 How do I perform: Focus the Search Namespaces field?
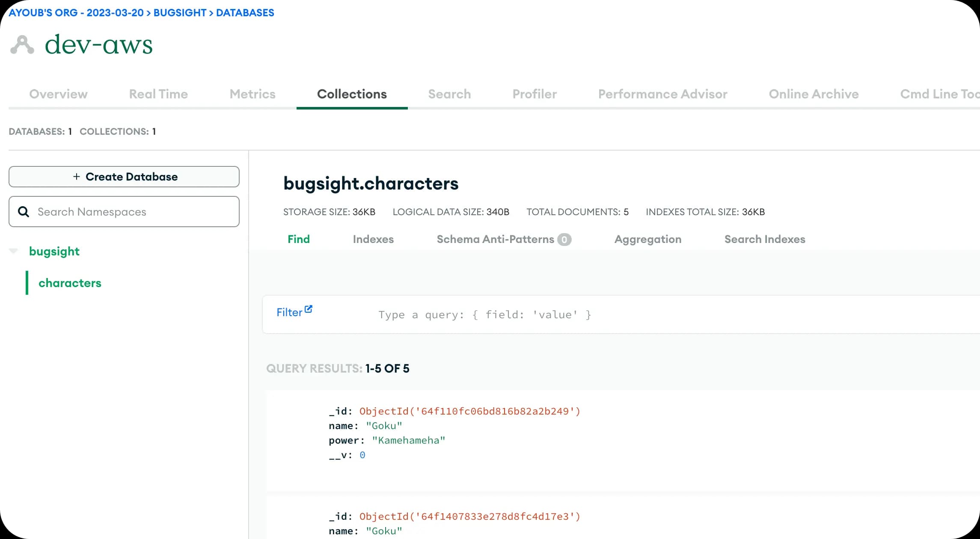click(x=124, y=212)
